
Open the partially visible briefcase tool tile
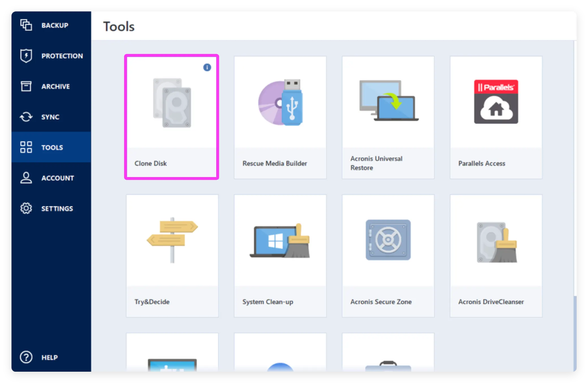click(388, 352)
